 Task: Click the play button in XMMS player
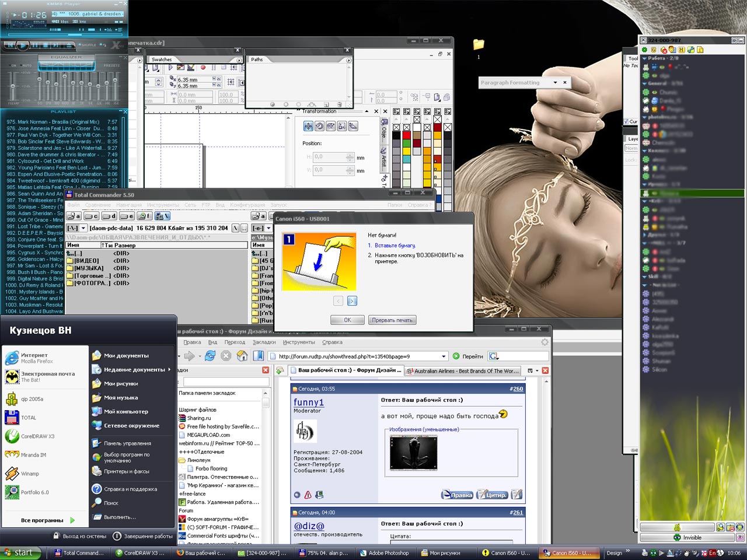pos(23,45)
